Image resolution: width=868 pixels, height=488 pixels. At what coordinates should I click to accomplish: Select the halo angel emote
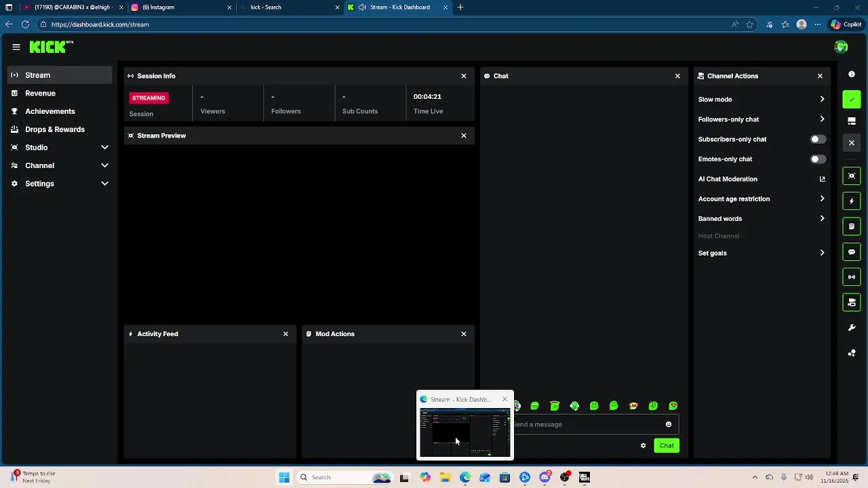pyautogui.click(x=555, y=405)
